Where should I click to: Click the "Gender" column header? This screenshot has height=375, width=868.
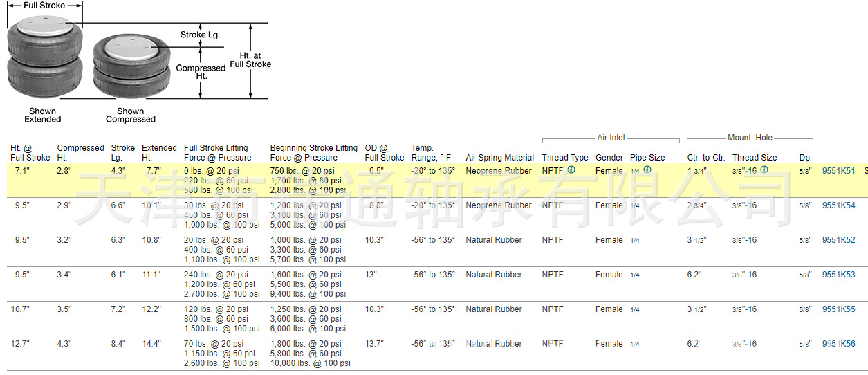tap(609, 158)
